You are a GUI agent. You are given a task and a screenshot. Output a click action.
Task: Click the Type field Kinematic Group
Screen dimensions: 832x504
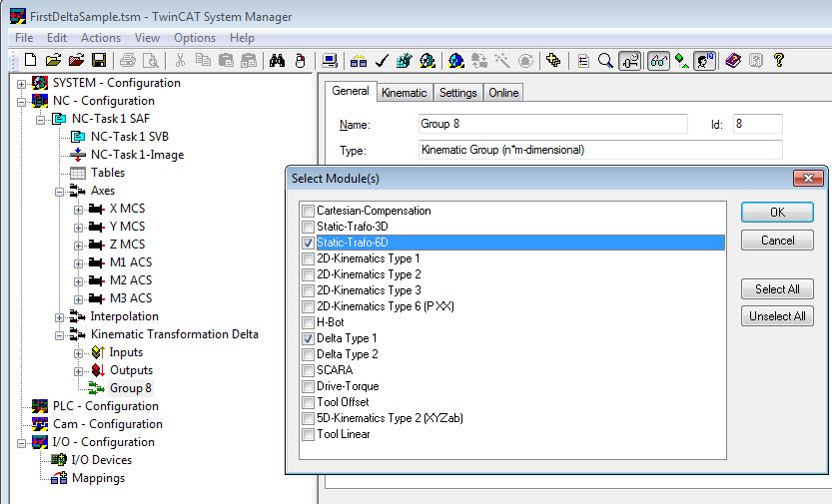point(600,150)
